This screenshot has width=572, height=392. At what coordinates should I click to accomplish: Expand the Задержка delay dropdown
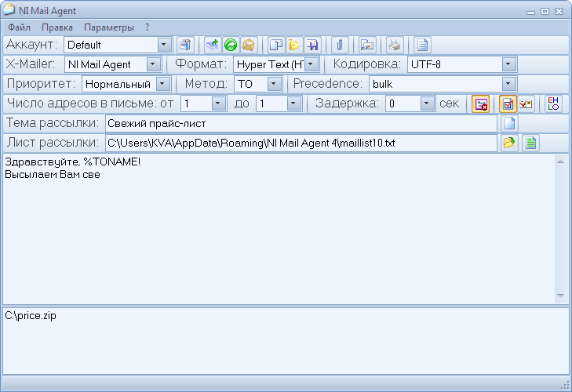coord(427,104)
